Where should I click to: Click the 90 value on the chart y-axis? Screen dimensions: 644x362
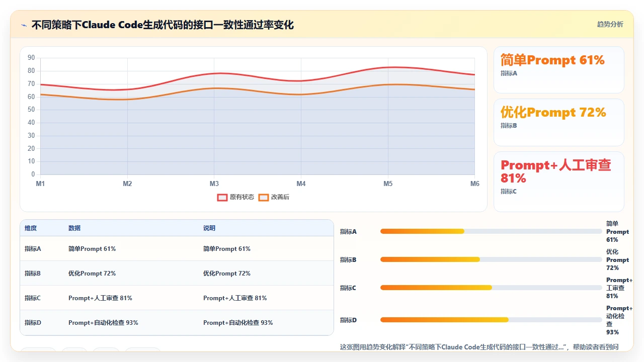point(31,58)
